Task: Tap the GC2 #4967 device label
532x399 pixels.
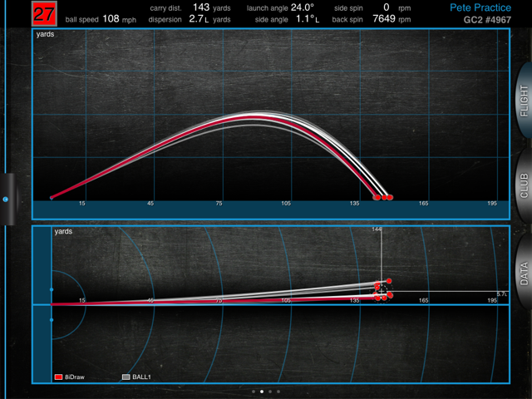Action: 497,18
